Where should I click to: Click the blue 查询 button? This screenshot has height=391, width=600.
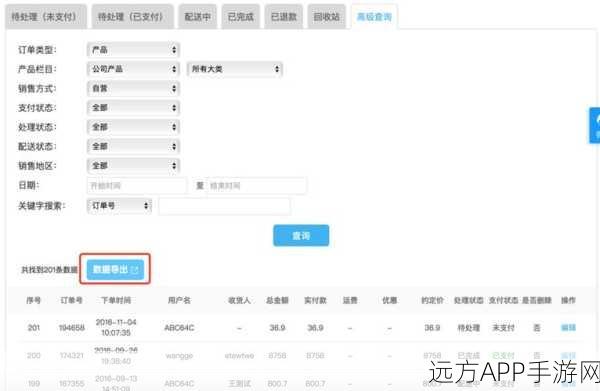301,236
